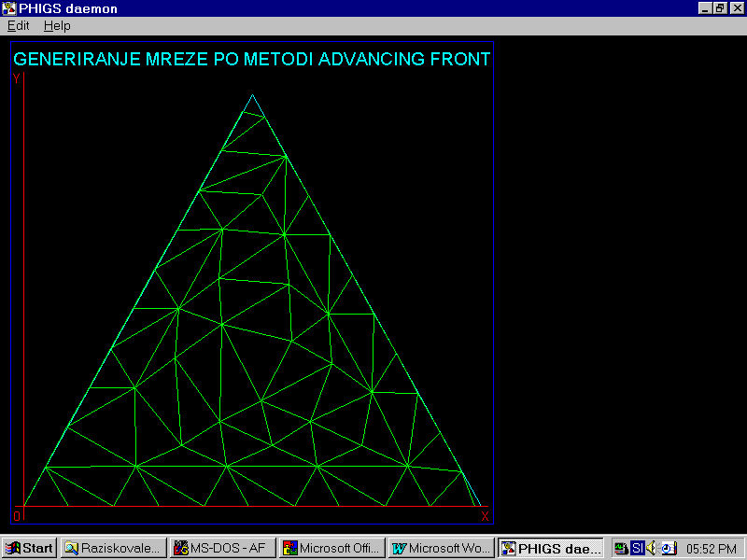Select the PHIGS daemon taskbar button

pos(551,548)
